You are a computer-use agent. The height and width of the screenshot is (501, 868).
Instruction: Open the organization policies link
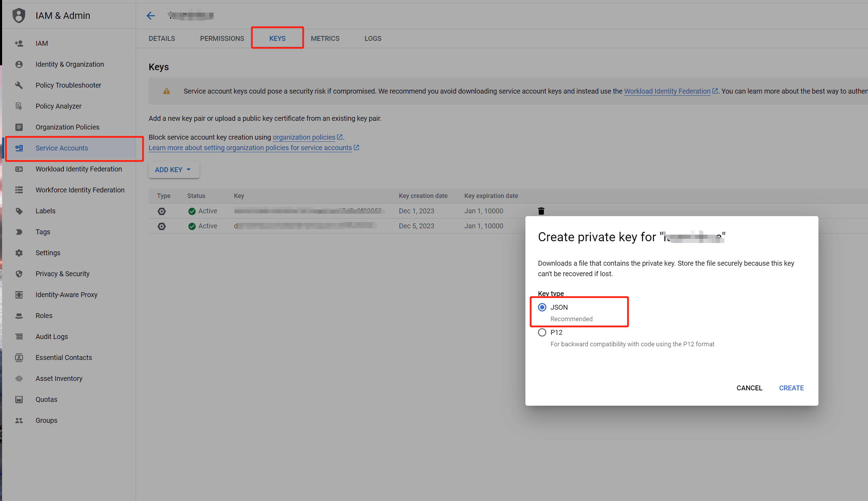coord(307,137)
